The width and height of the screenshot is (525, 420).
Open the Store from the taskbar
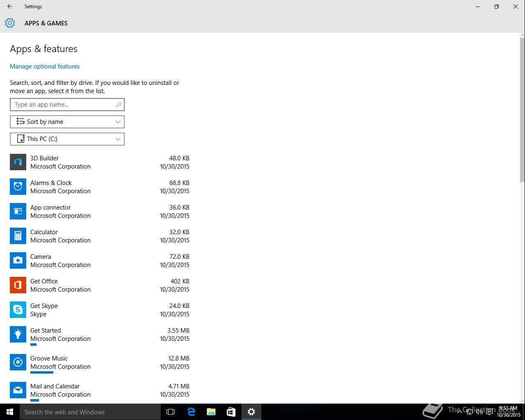pyautogui.click(x=231, y=412)
